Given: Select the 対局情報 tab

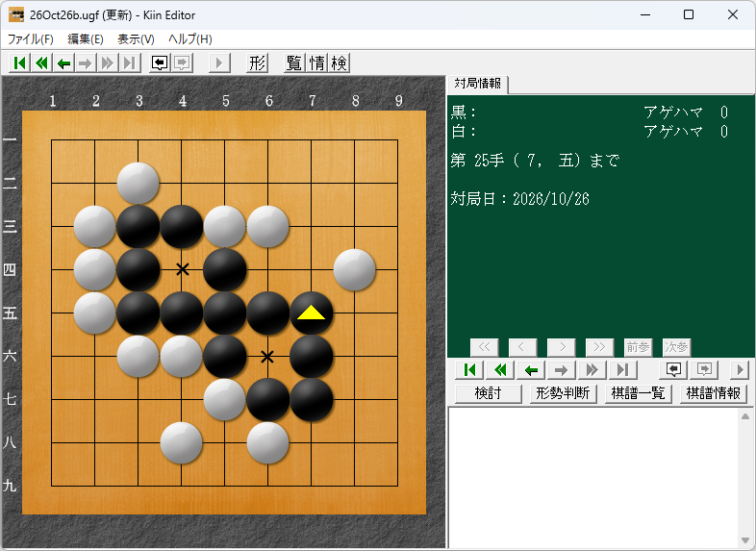Looking at the screenshot, I should pyautogui.click(x=478, y=84).
